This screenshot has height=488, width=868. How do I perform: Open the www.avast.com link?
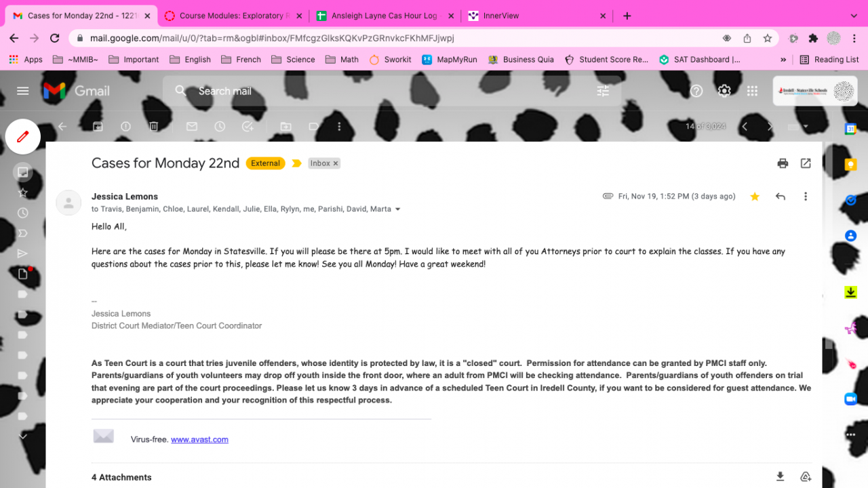pyautogui.click(x=199, y=439)
